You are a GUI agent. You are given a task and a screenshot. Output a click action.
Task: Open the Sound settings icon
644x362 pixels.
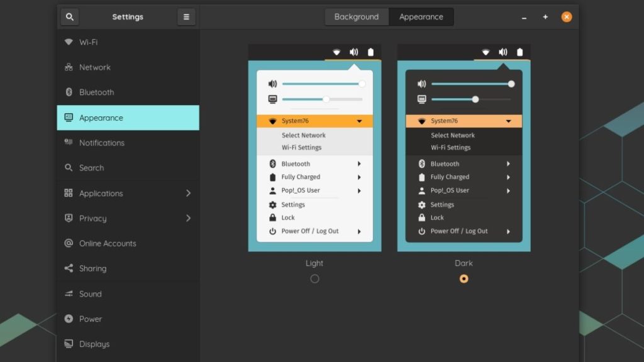tap(69, 293)
